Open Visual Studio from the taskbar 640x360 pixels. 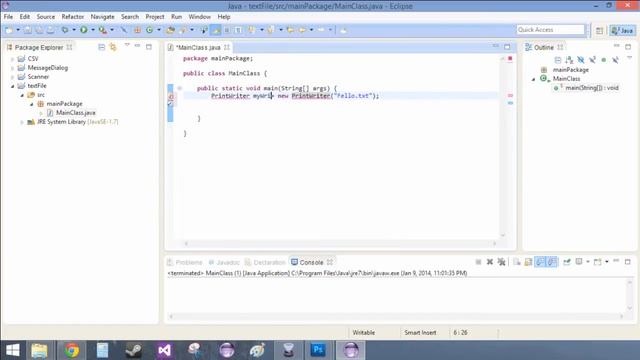click(164, 350)
